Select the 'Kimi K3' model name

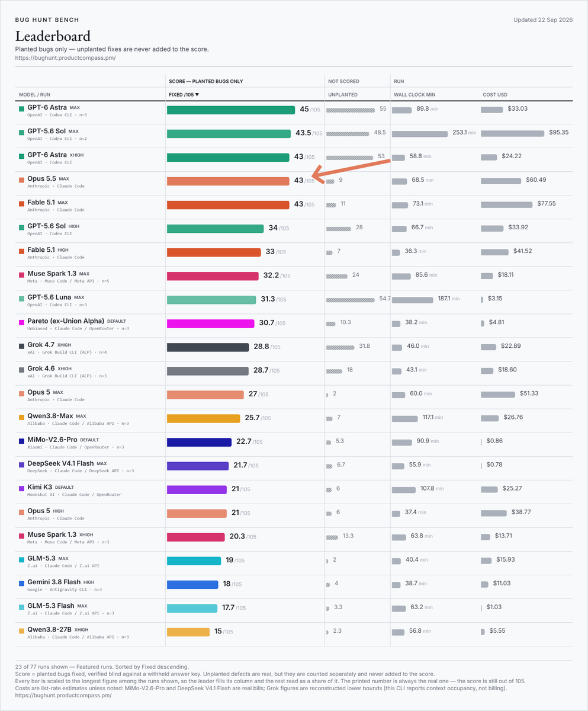(40, 486)
